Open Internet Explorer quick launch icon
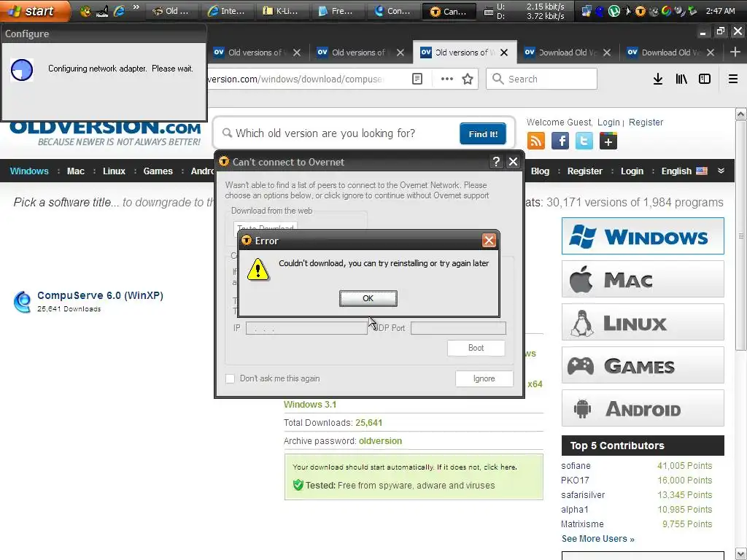Image resolution: width=747 pixels, height=560 pixels. click(x=119, y=11)
